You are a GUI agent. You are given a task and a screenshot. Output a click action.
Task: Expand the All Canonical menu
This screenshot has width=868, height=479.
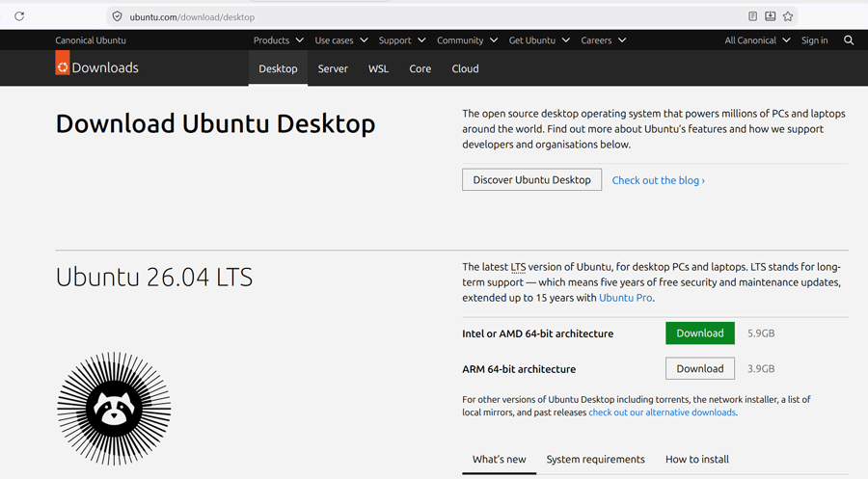pyautogui.click(x=757, y=40)
